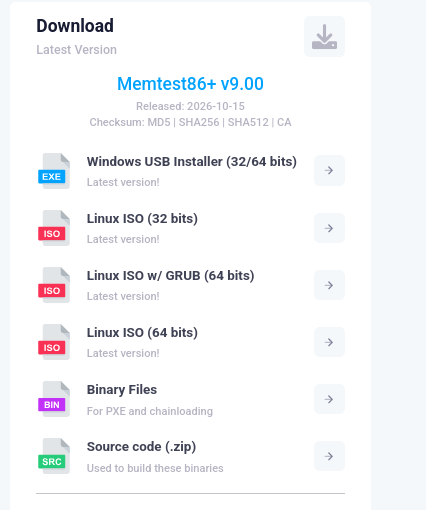Select the Windows USB Installer (32/64 bits) title
This screenshot has width=426, height=510.
tap(192, 162)
